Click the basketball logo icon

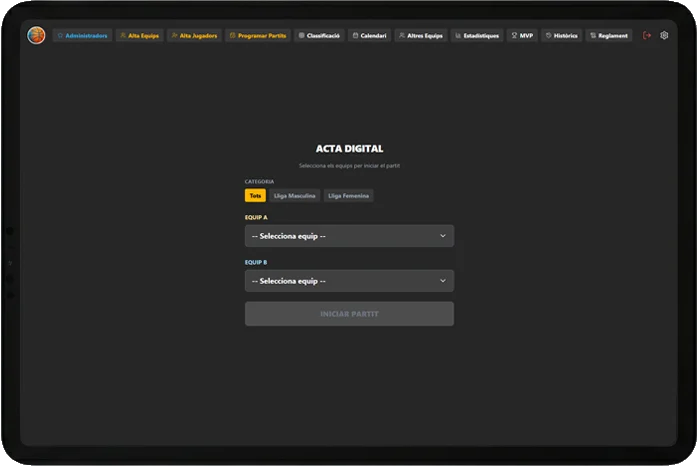[36, 35]
